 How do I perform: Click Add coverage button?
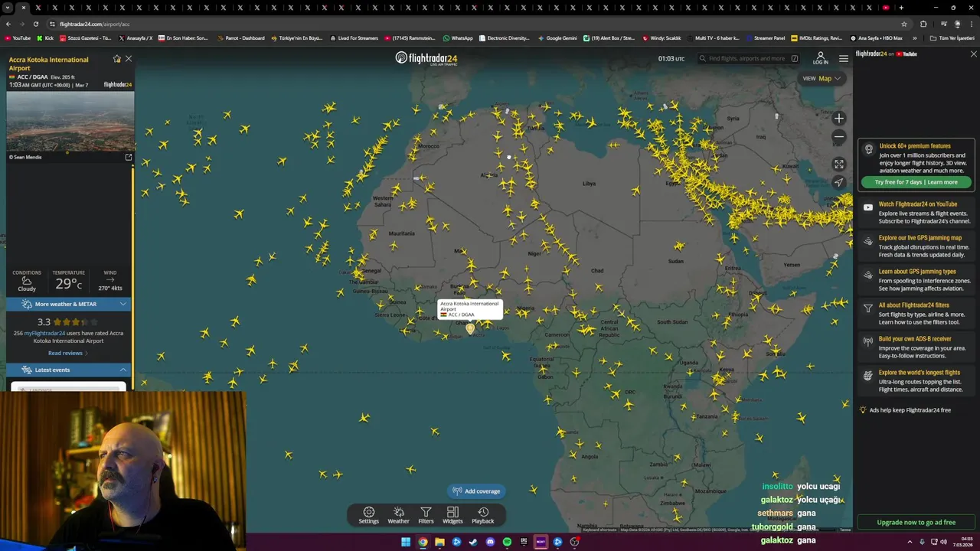(x=476, y=491)
